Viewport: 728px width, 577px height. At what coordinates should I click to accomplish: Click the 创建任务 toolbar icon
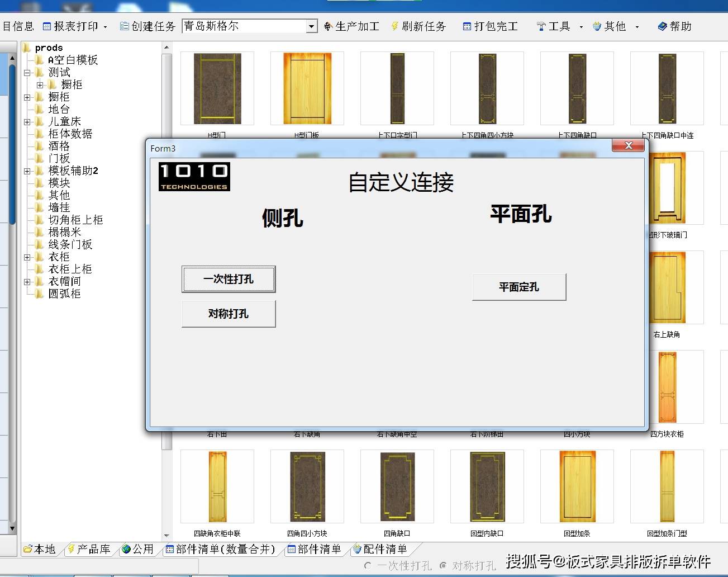pyautogui.click(x=125, y=26)
